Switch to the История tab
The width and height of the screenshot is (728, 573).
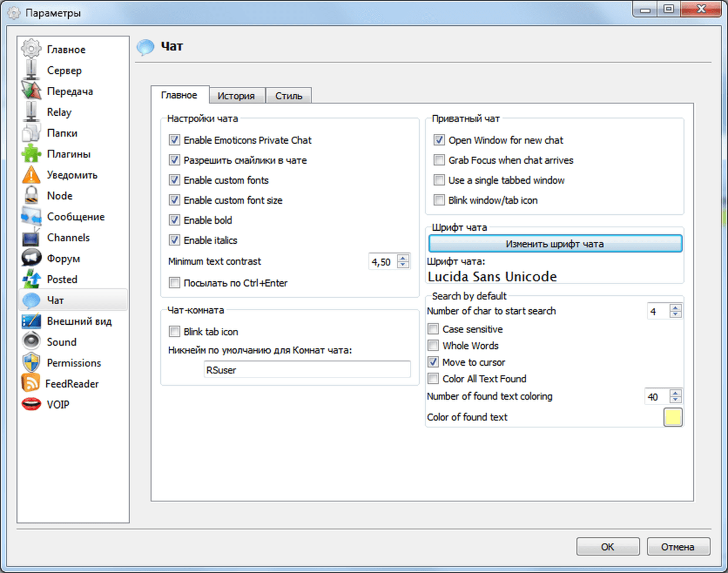236,96
